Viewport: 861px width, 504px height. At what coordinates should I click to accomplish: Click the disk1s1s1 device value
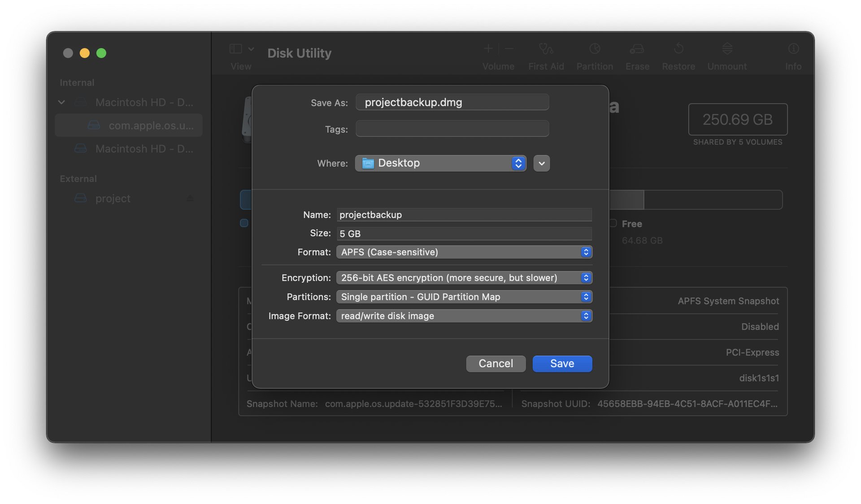[759, 378]
